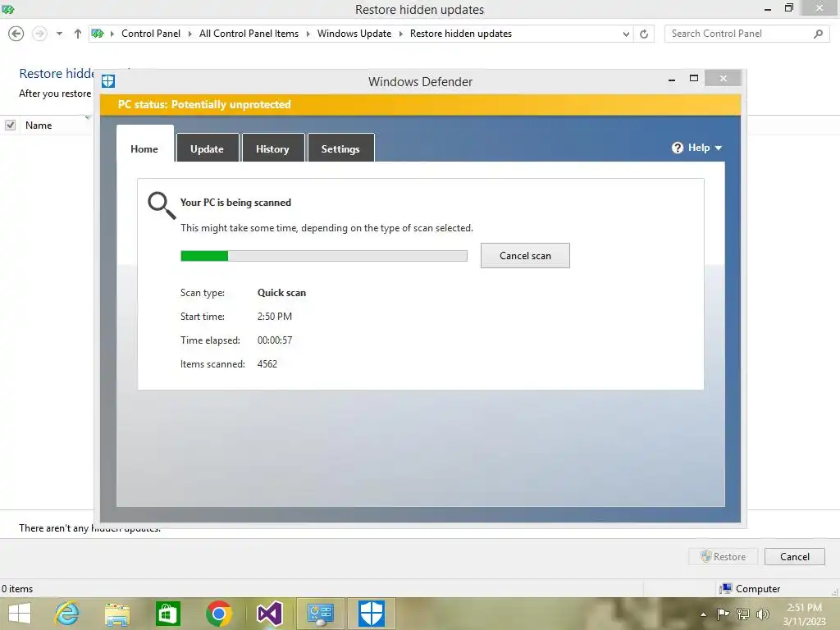Open the History tab
Image resolution: width=840 pixels, height=630 pixels.
(272, 148)
